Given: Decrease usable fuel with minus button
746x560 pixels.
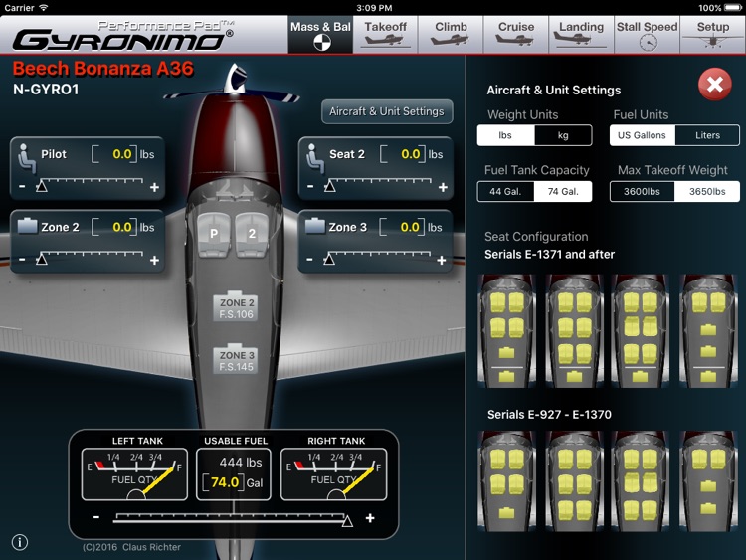Looking at the screenshot, I should [96, 517].
